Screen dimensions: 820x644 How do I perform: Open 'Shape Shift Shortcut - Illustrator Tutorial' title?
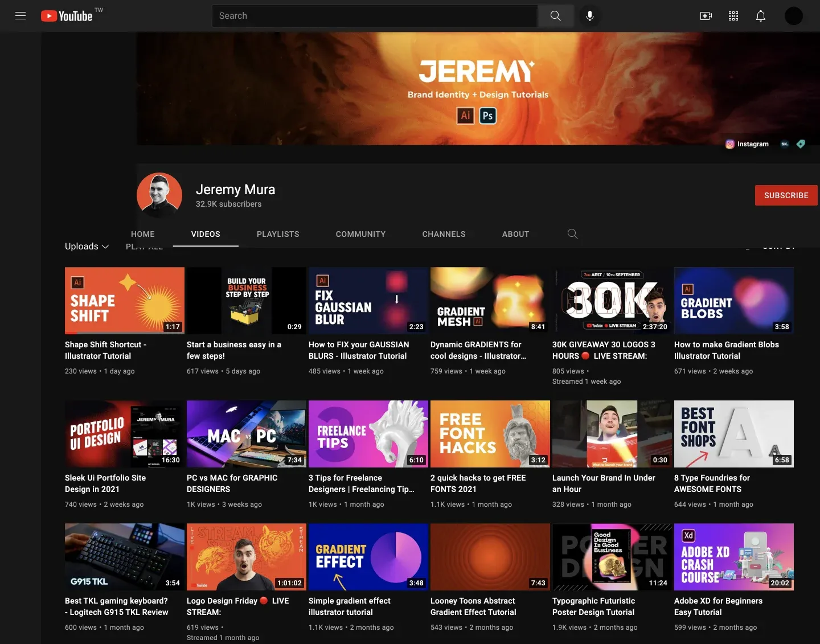(x=105, y=350)
